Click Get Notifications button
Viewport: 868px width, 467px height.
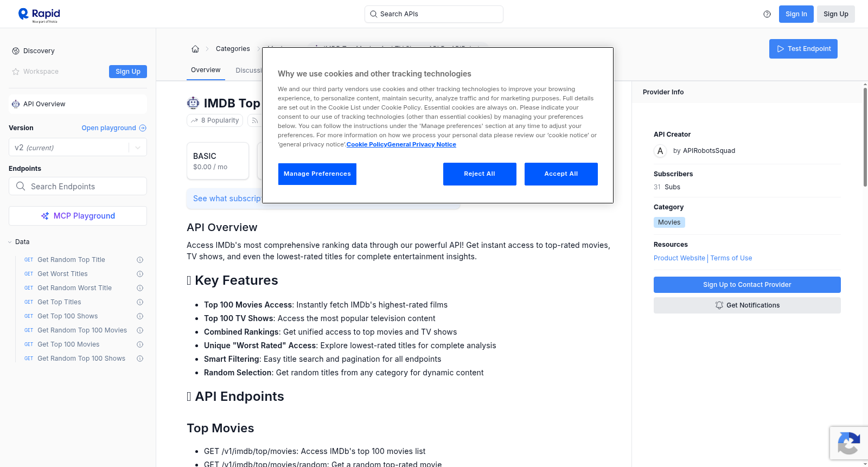tap(747, 305)
